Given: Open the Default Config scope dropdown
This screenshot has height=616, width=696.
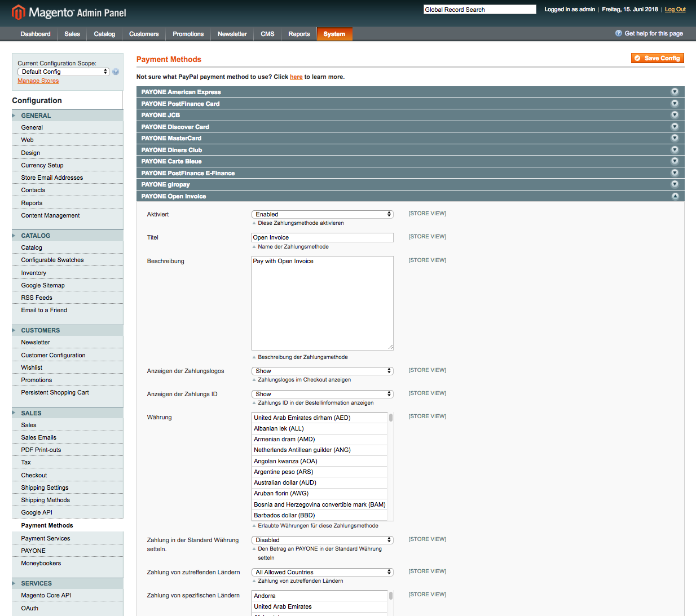Looking at the screenshot, I should [63, 71].
